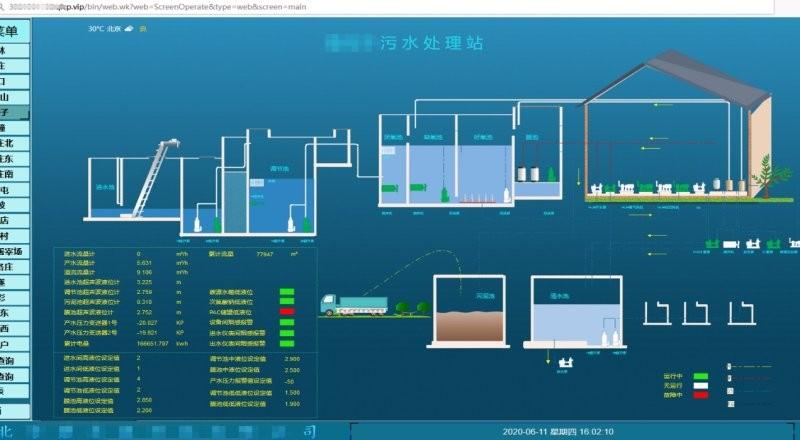Screen dimensions: 800x440
Task: Click the 故障中 legend label
Action: 672,395
